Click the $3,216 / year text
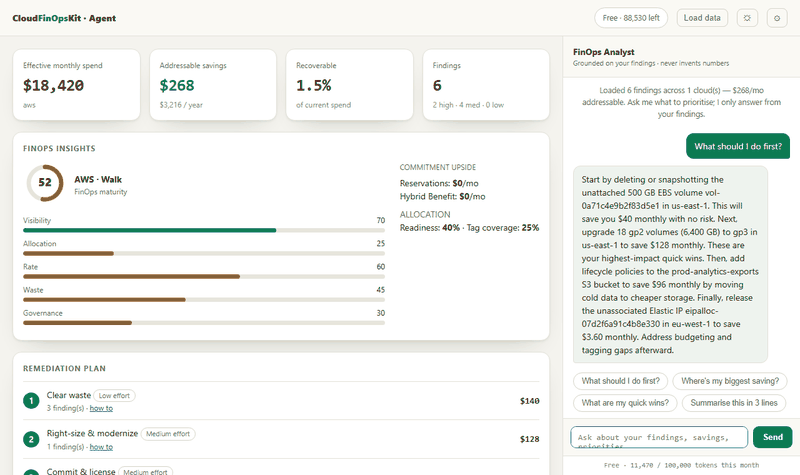 pos(181,105)
